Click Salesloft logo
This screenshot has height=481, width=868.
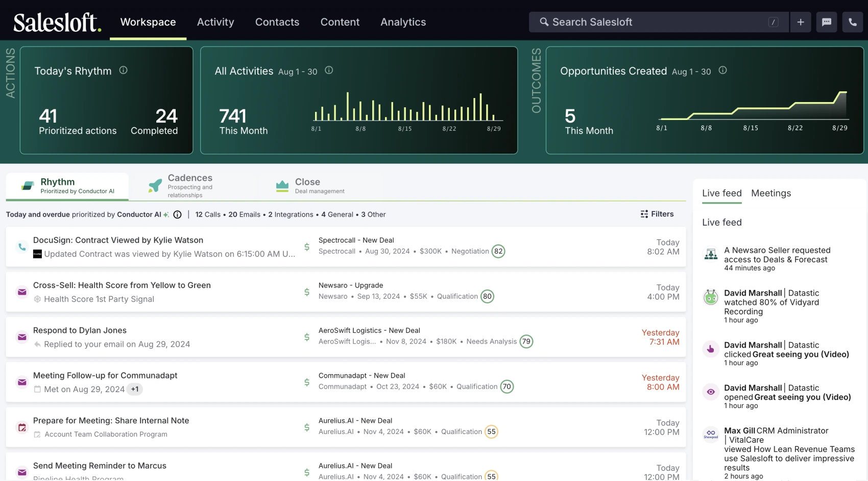57,22
